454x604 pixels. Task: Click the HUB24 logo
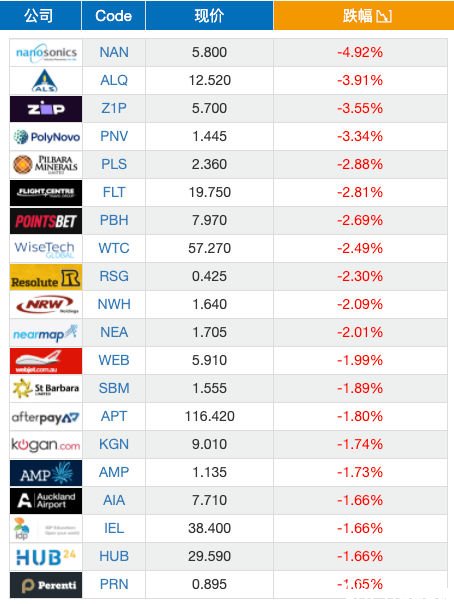[46, 557]
